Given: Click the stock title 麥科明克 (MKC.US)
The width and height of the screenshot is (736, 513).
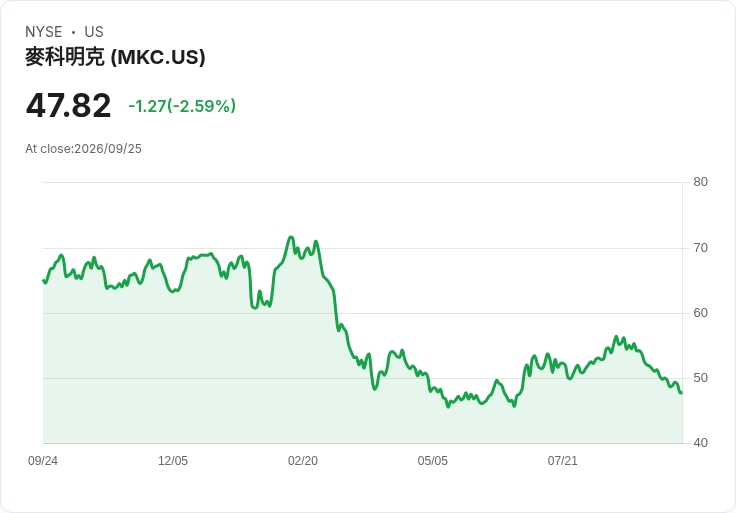Looking at the screenshot, I should click(x=115, y=57).
